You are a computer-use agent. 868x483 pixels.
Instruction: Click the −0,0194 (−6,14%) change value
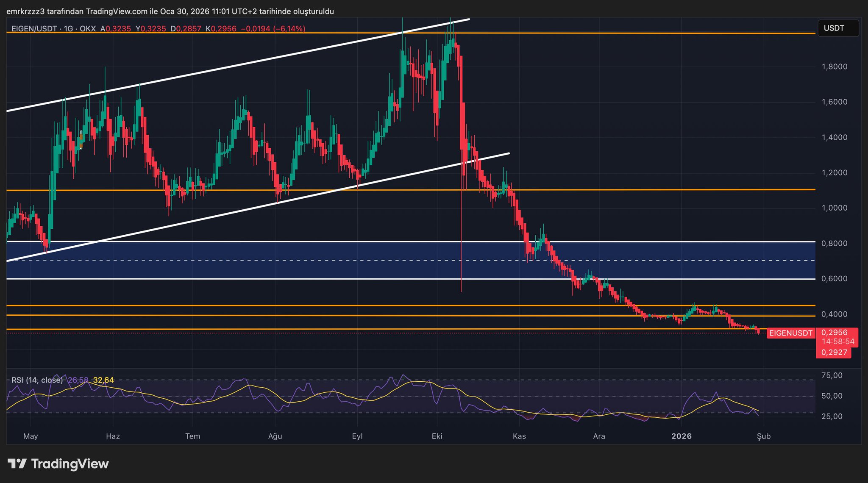[273, 29]
